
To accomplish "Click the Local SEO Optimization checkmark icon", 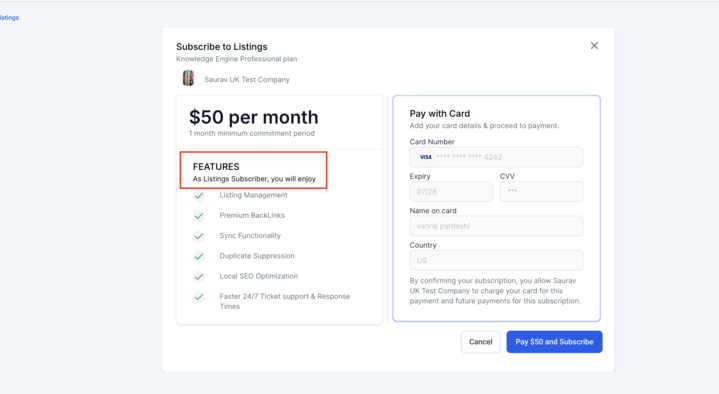I will click(x=199, y=276).
